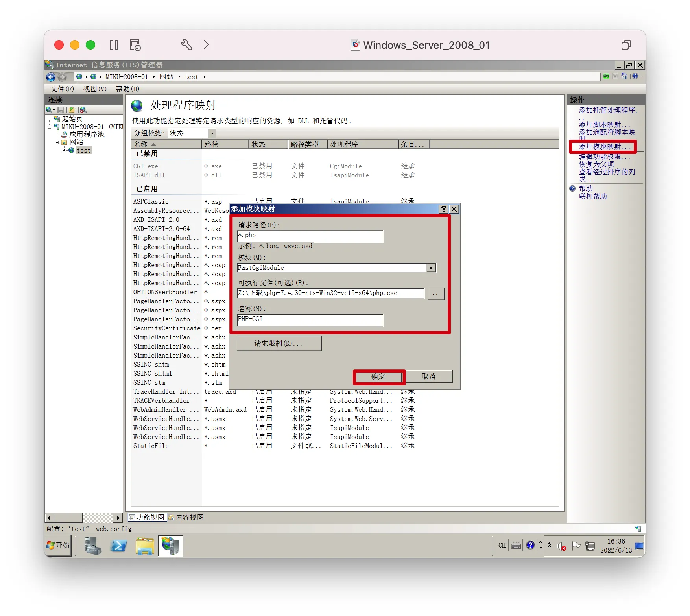Click the Back navigation arrow in IIS Manager
690x616 pixels.
[x=51, y=77]
